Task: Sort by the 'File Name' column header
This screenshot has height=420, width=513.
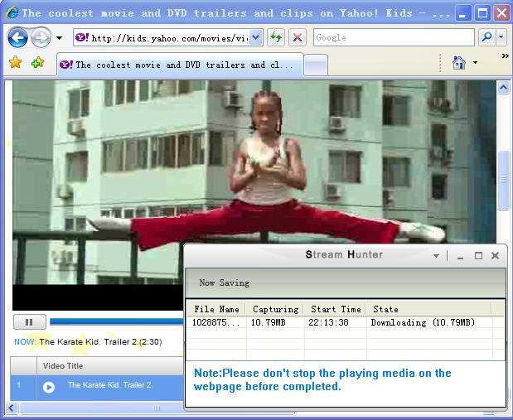Action: [x=216, y=309]
